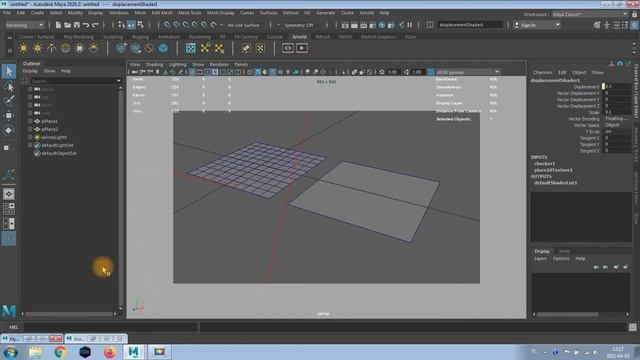640x360 pixels.
Task: Switch to Display layer tab
Action: point(542,251)
